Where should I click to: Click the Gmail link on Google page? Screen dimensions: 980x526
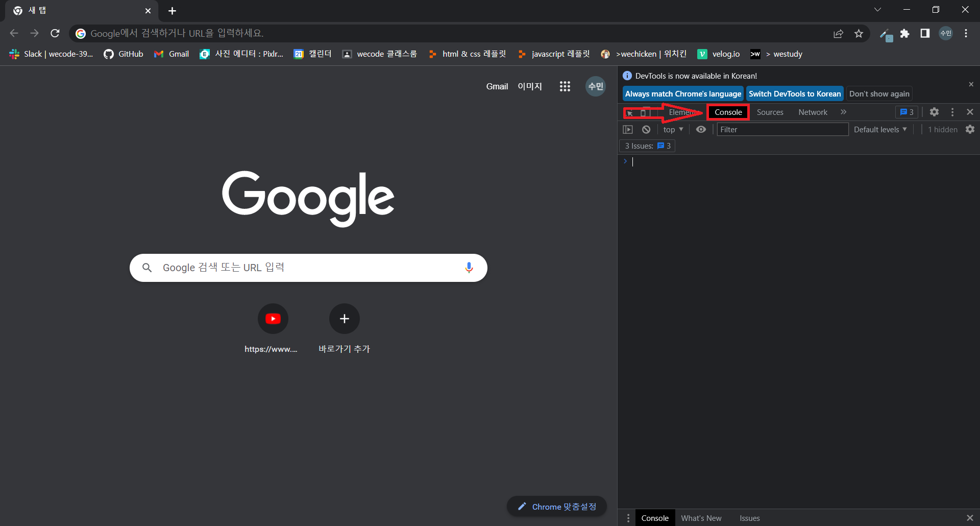[497, 86]
